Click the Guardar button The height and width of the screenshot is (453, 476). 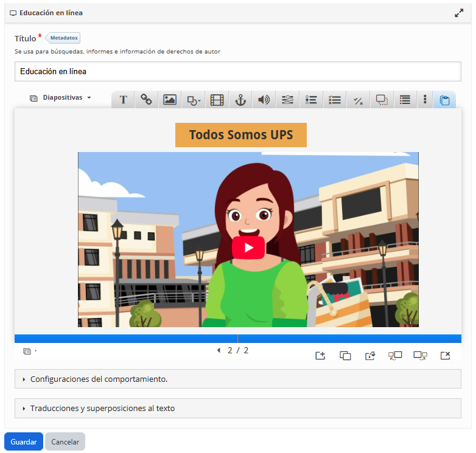(24, 441)
